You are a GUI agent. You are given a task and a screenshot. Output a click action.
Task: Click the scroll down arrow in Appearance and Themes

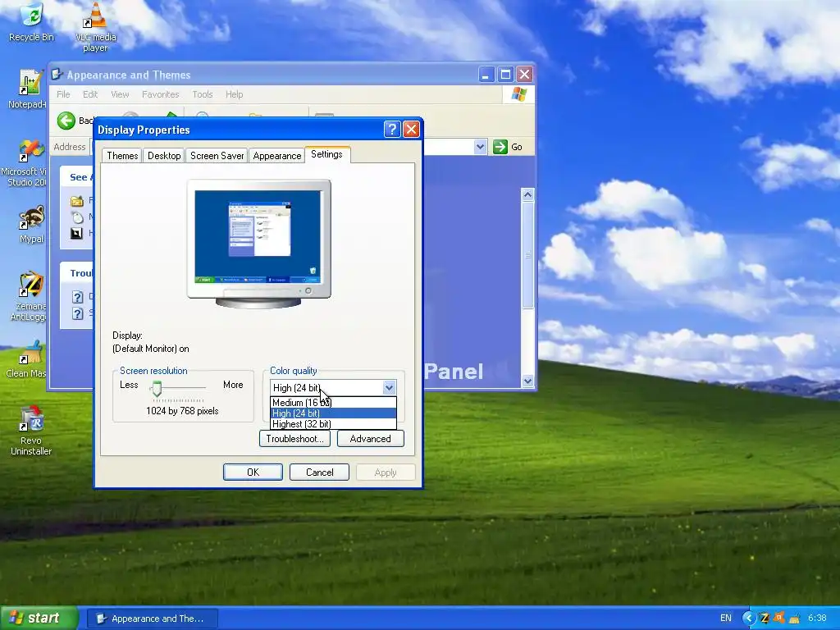(x=527, y=381)
